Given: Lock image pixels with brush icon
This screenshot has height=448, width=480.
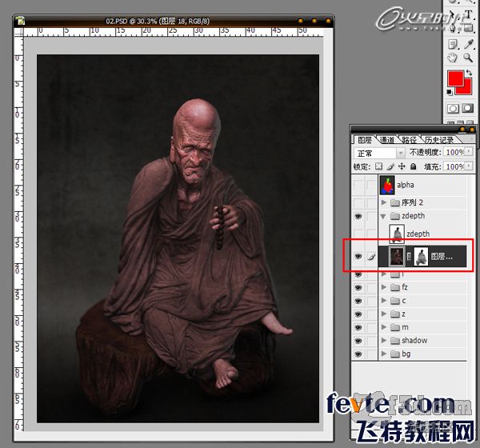Looking at the screenshot, I should 390,166.
